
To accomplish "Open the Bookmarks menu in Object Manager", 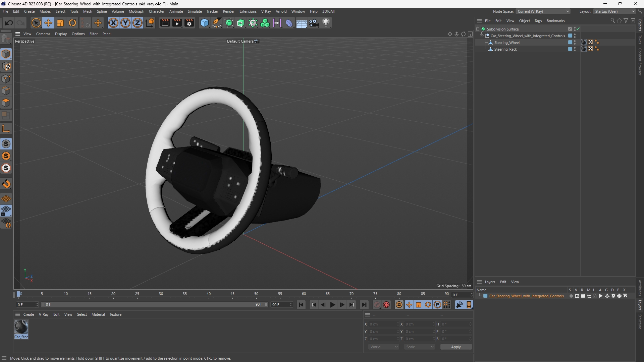I will pyautogui.click(x=555, y=21).
